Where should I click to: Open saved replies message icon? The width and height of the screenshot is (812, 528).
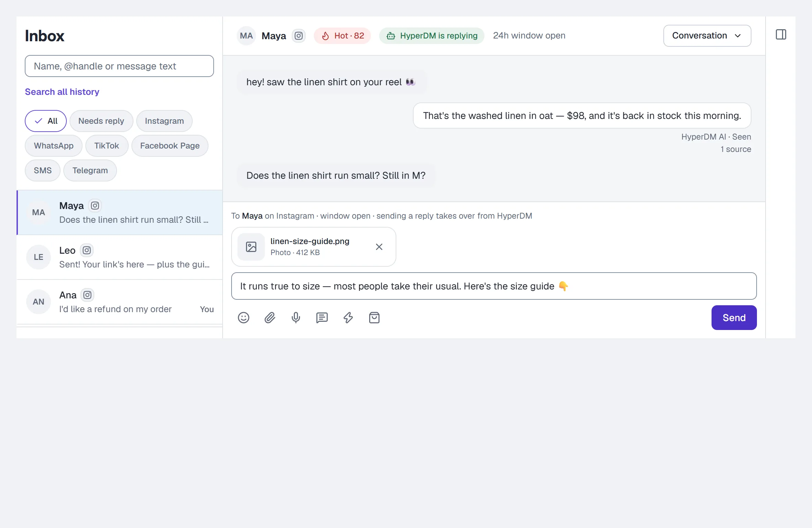pos(322,318)
